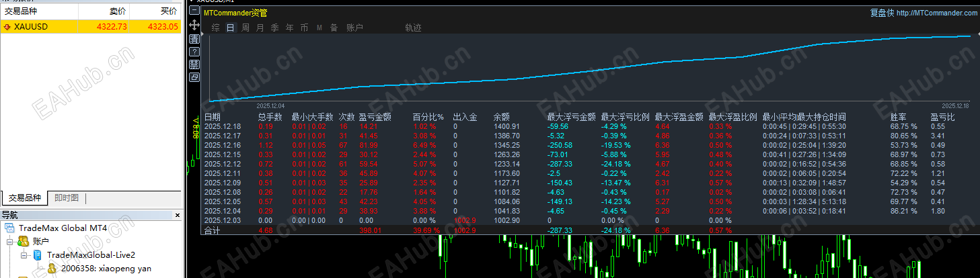Click the XAUUSD symbol diamond icon
980x278 pixels.
[7, 27]
